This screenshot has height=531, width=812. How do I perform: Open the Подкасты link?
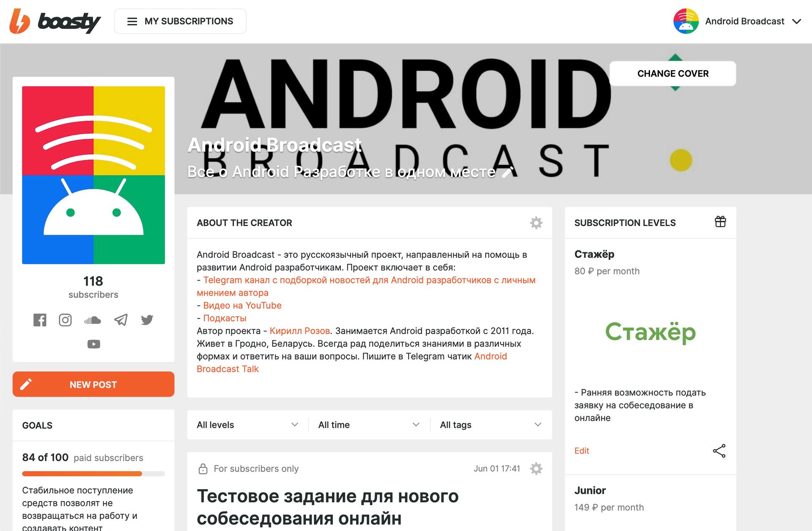(x=225, y=318)
